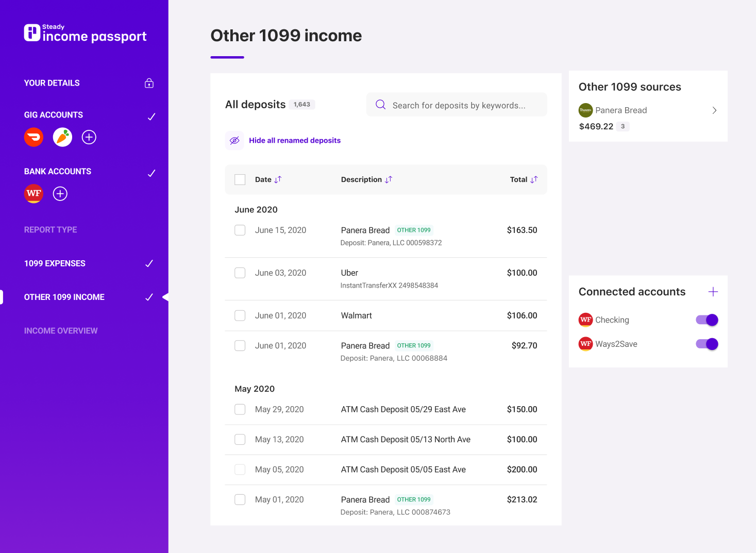The image size is (756, 553).
Task: Click the Checking account label
Action: [x=612, y=320]
